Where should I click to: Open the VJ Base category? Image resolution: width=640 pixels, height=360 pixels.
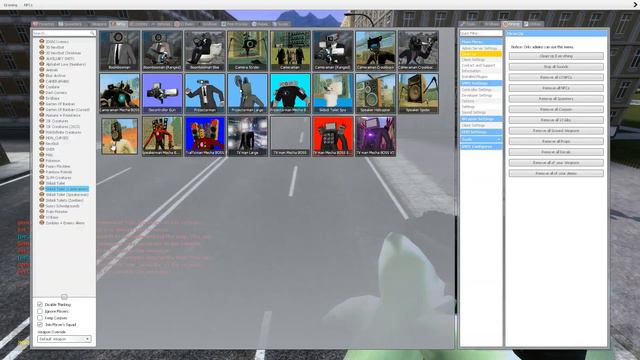point(52,218)
